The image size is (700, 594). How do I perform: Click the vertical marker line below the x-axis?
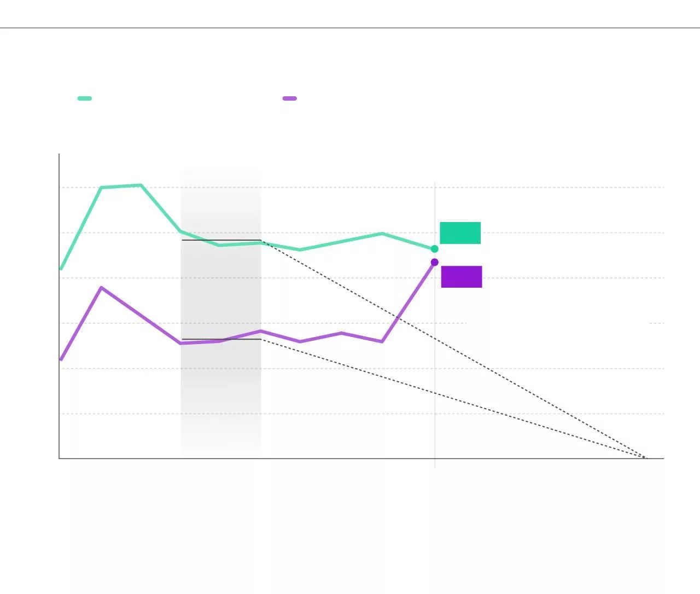tap(435, 464)
